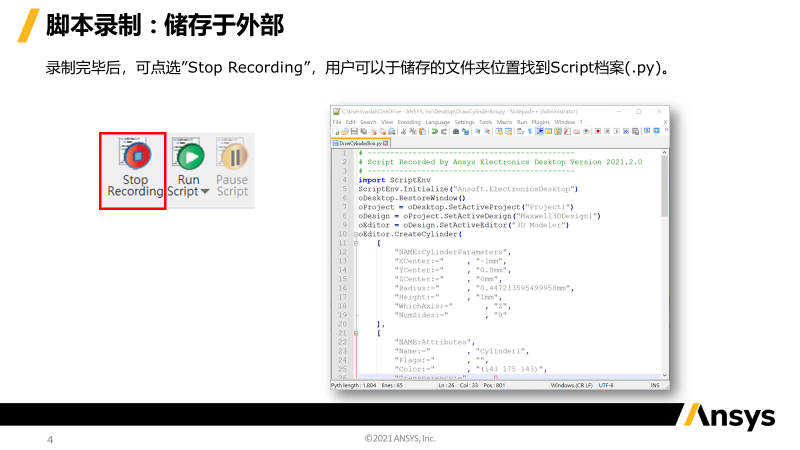Click the green Undo arrow
Viewport: 800px width, 450px height.
435,132
